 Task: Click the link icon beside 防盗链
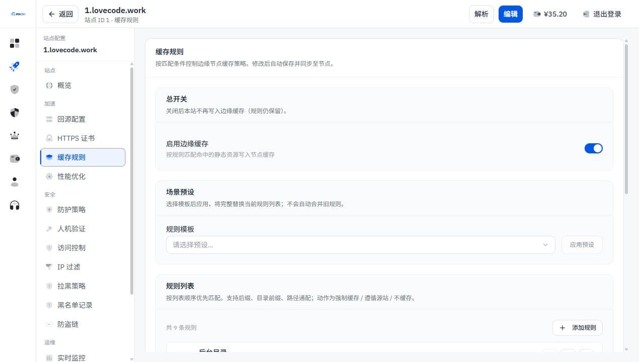pyautogui.click(x=49, y=324)
